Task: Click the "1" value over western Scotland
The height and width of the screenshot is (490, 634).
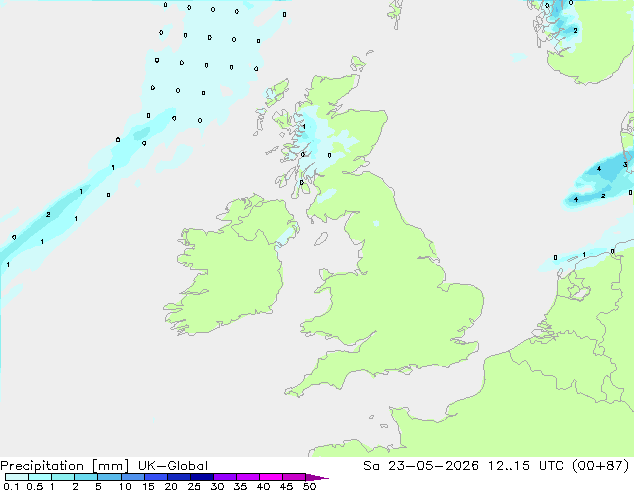Action: click(x=304, y=127)
